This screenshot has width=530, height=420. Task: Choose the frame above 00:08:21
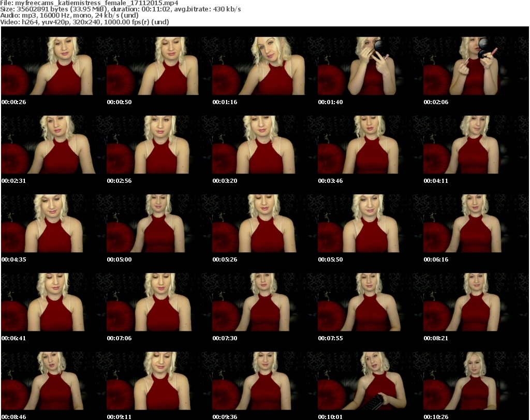[476, 302]
